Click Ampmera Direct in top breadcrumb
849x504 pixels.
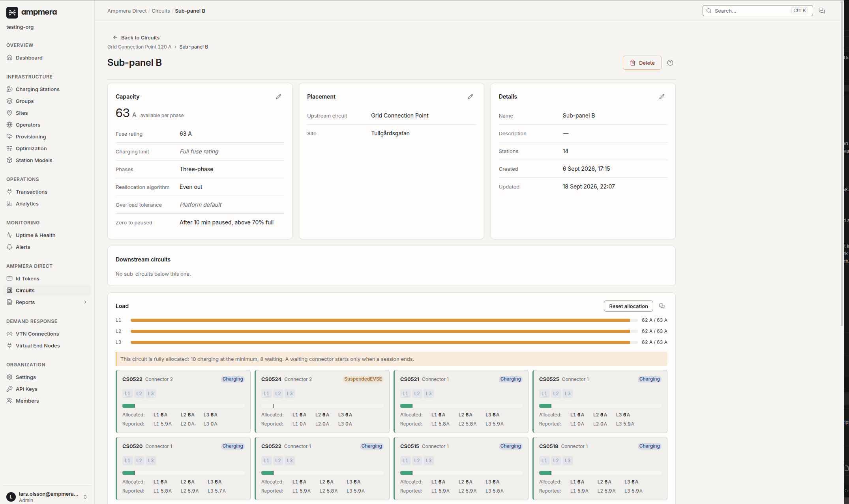click(127, 11)
